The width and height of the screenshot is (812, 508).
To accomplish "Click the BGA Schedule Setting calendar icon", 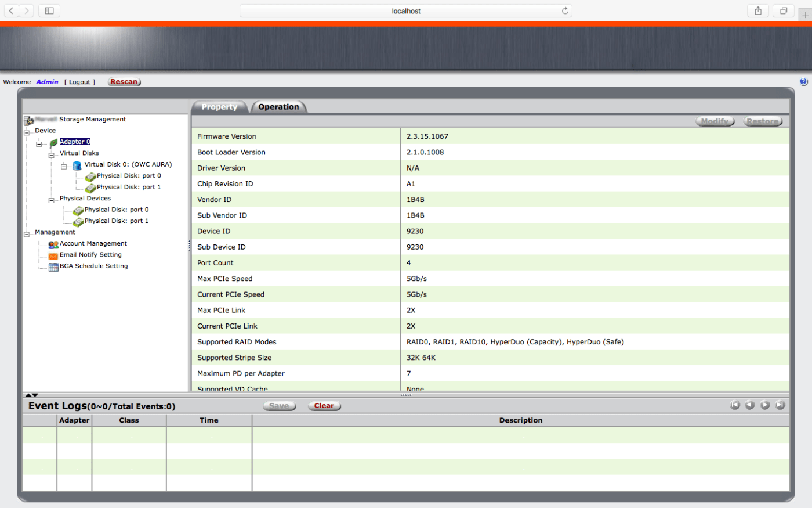I will pyautogui.click(x=53, y=267).
